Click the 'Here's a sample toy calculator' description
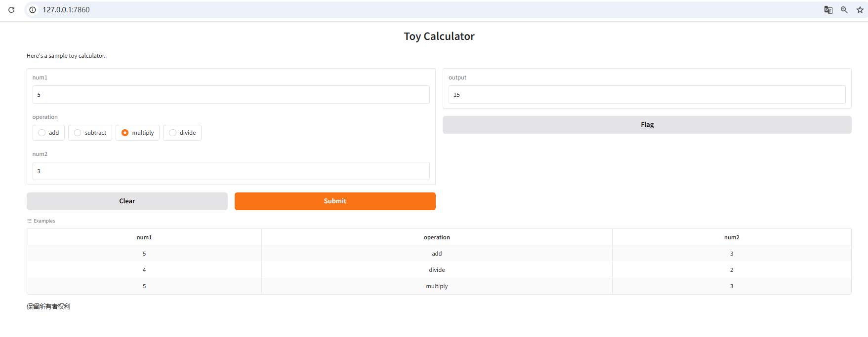This screenshot has width=868, height=337. [x=66, y=56]
